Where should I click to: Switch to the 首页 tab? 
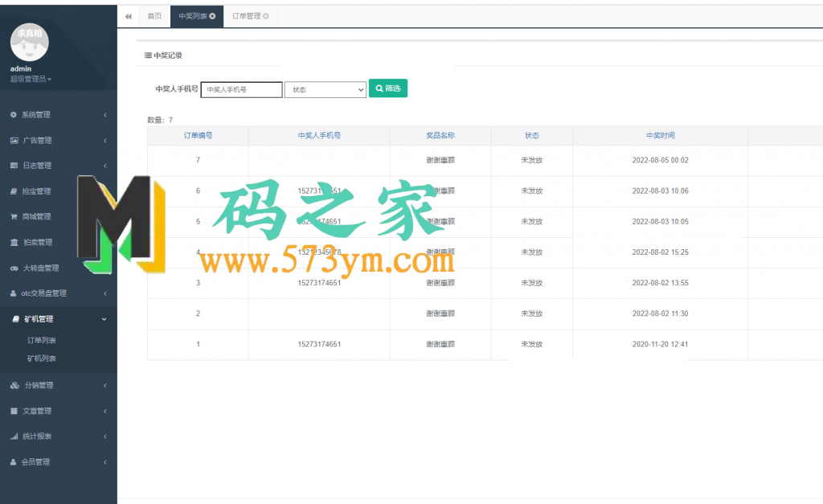click(x=154, y=16)
